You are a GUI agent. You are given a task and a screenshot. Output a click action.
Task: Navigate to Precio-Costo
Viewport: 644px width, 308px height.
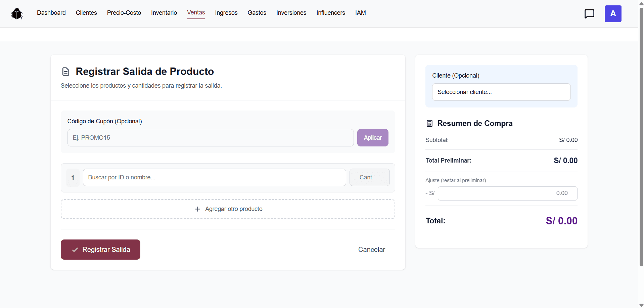point(124,13)
